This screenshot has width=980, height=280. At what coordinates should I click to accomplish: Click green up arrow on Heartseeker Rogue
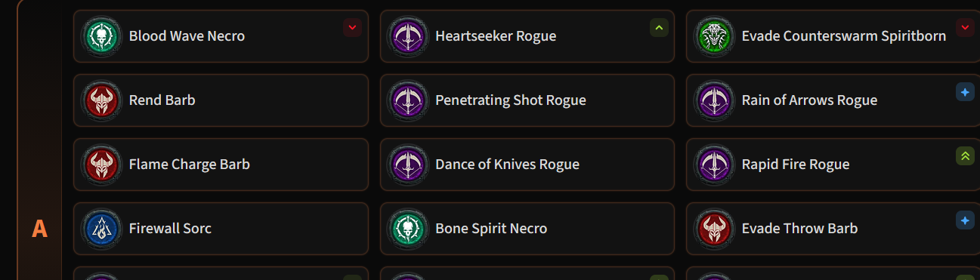click(x=659, y=28)
